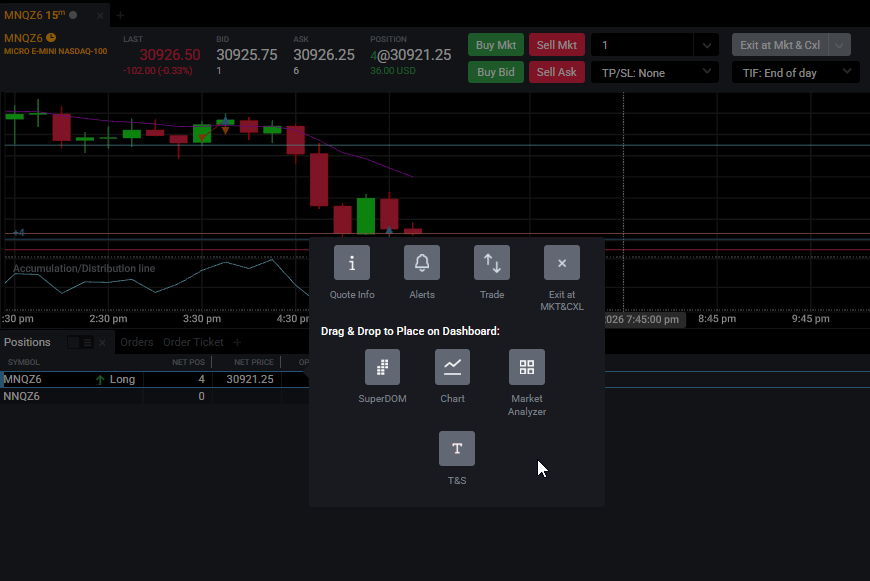The width and height of the screenshot is (870, 581).
Task: Click the ask price 30926.25
Action: [x=324, y=55]
